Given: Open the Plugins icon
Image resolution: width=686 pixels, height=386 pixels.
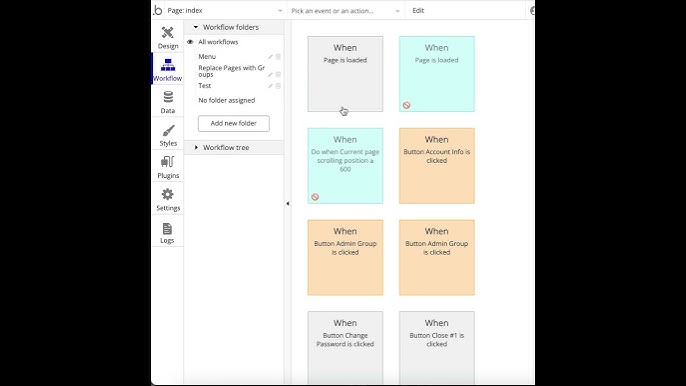Looking at the screenshot, I should (x=168, y=162).
